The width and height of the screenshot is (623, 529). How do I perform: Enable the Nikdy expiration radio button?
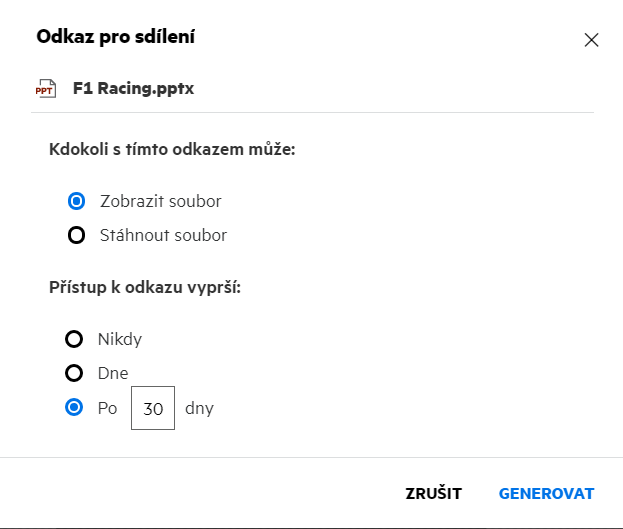73,339
